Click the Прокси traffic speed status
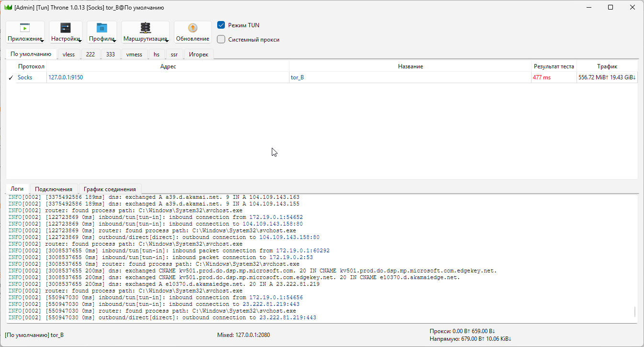This screenshot has width=644, height=347. (462, 331)
